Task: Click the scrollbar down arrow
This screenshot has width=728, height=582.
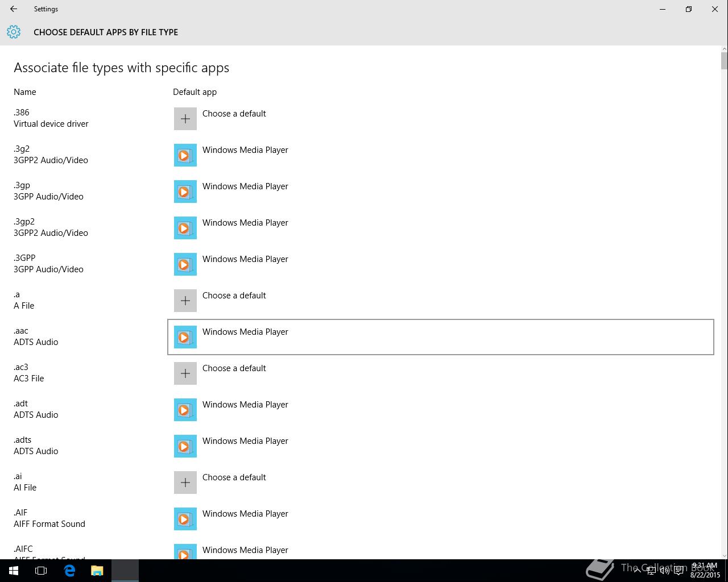Action: tap(724, 555)
